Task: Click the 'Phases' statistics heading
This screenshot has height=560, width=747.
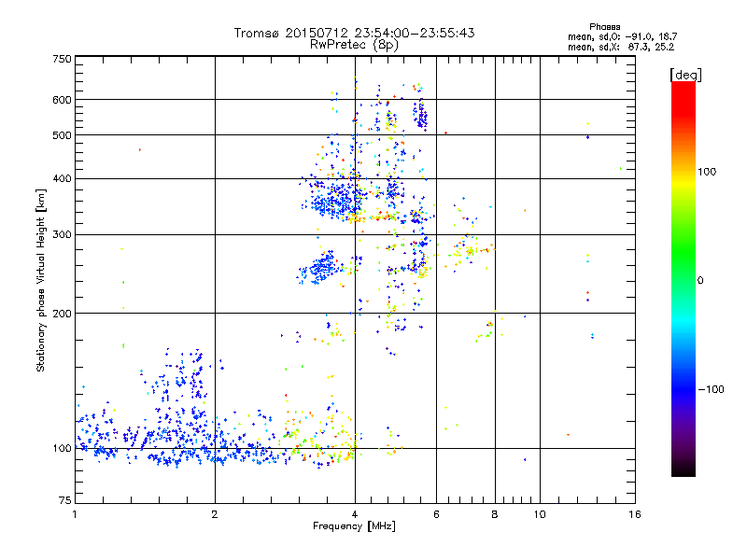Action: tap(604, 27)
